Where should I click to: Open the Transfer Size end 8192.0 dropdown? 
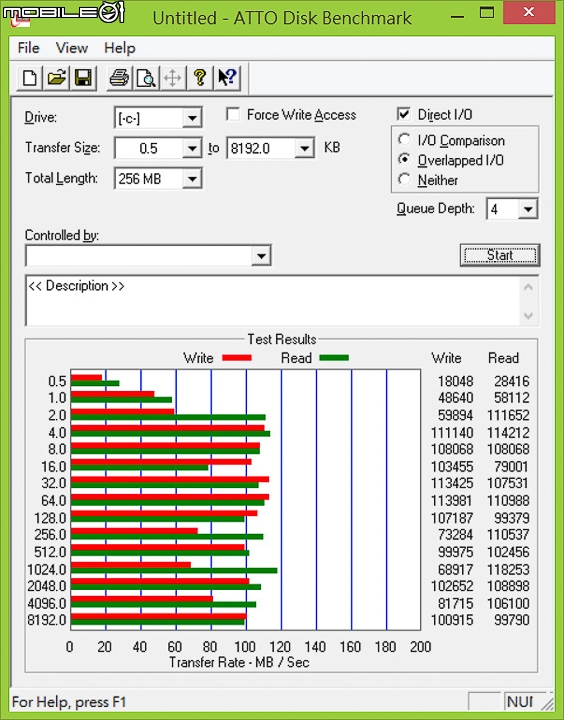click(x=305, y=148)
